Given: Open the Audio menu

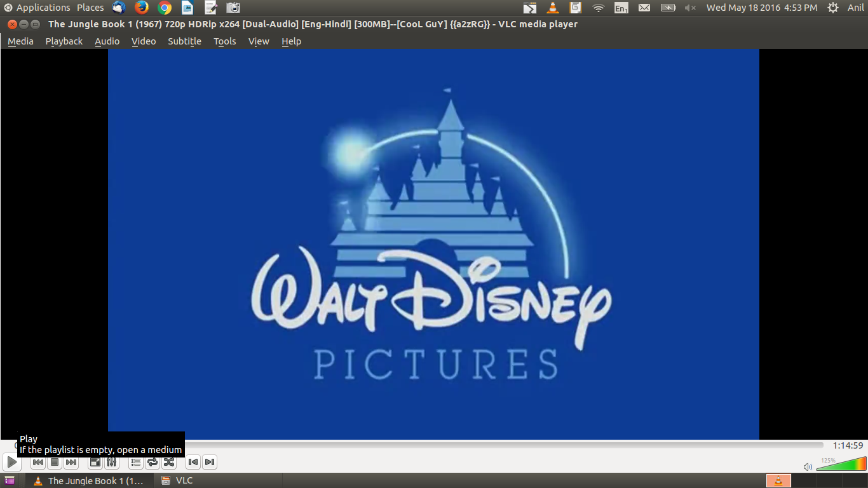Looking at the screenshot, I should coord(107,41).
